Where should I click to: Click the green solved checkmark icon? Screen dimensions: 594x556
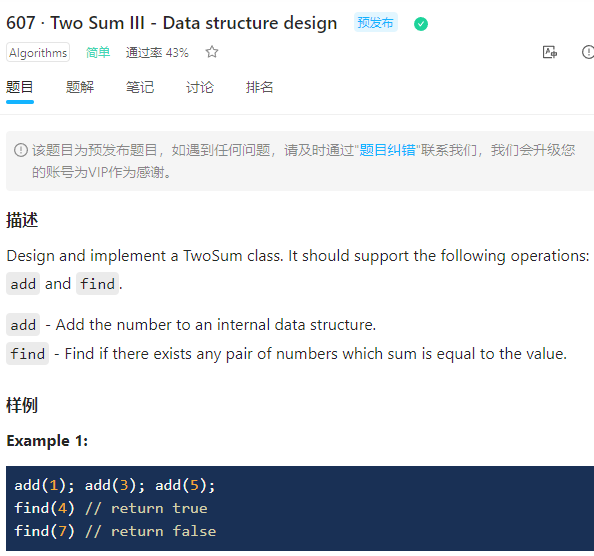pyautogui.click(x=420, y=24)
